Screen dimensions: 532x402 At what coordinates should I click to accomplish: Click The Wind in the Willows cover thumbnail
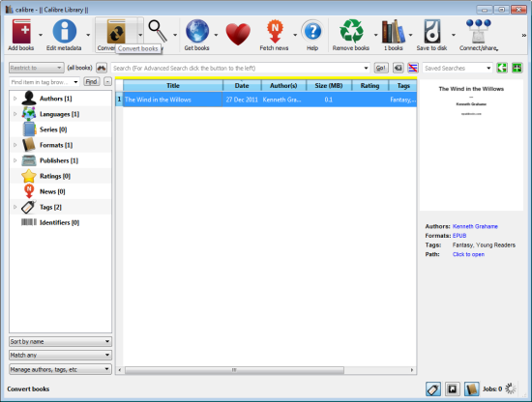tap(471, 145)
